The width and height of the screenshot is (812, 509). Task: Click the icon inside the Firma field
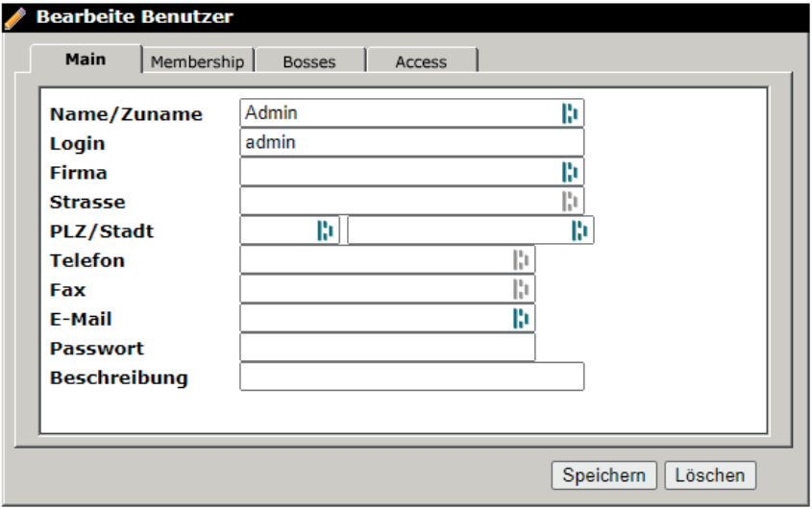570,173
